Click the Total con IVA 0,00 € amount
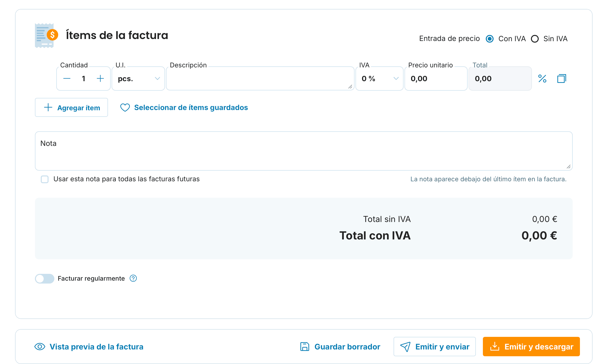Image resolution: width=611 pixels, height=364 pixels. pyautogui.click(x=539, y=236)
